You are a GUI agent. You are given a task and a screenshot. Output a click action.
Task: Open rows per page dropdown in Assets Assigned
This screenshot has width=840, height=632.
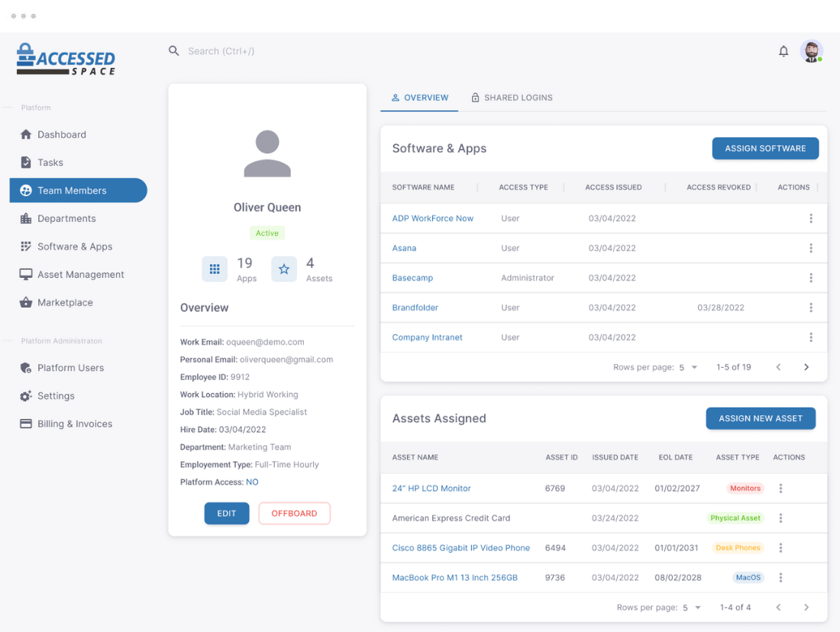pyautogui.click(x=692, y=608)
